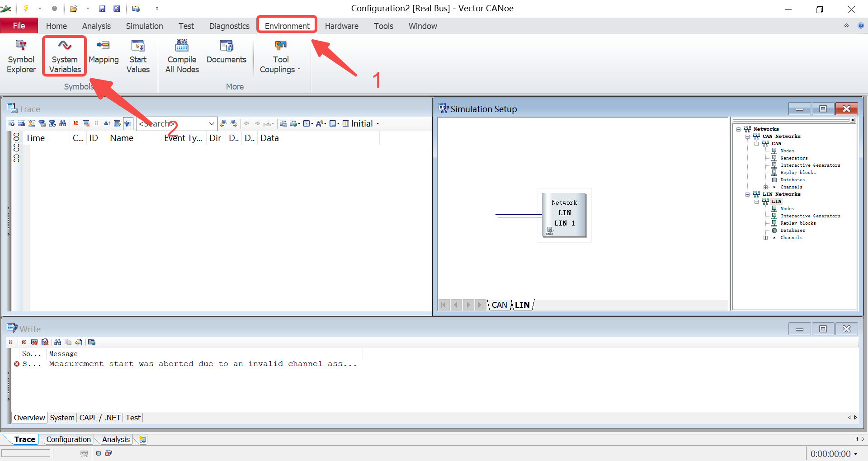Click the Trace binoculars find icon
868x461 pixels.
point(63,123)
